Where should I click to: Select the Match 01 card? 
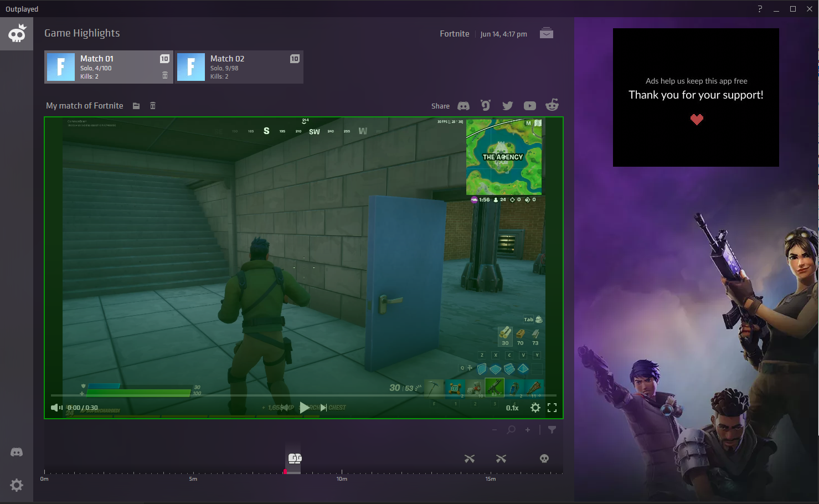(109, 67)
